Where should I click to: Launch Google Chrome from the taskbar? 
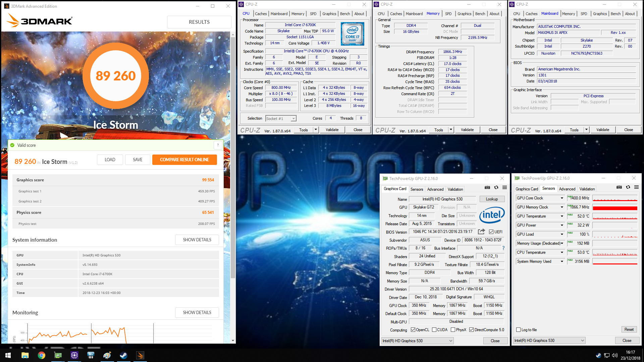pyautogui.click(x=41, y=355)
